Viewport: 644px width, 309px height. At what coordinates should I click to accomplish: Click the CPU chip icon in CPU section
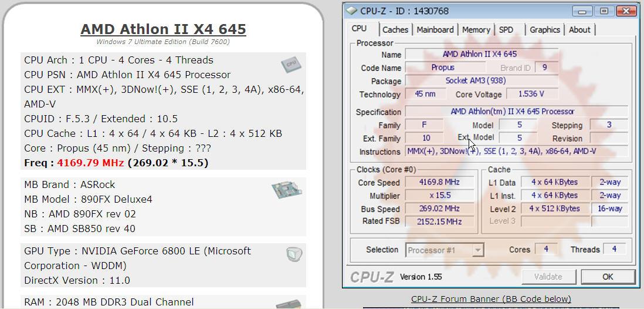point(291,64)
